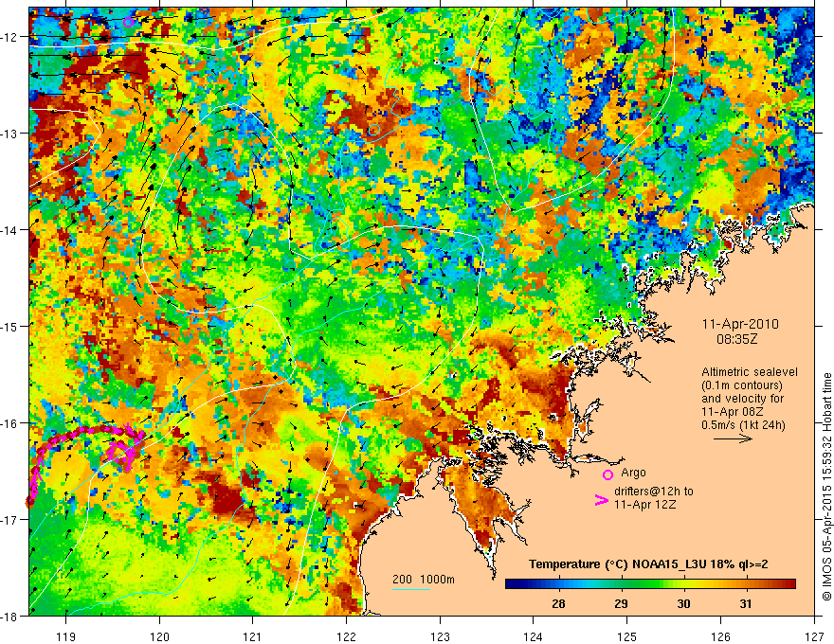The height and width of the screenshot is (644, 834).
Task: Click the "08:35Z" time label
Action: click(x=736, y=339)
